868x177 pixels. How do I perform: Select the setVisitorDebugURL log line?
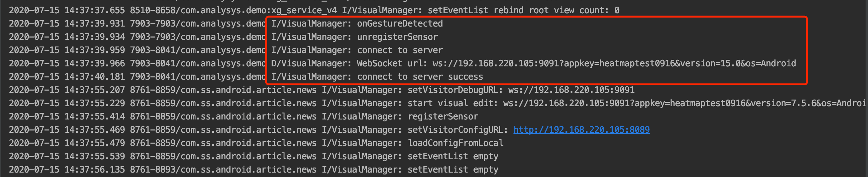pyautogui.click(x=321, y=90)
